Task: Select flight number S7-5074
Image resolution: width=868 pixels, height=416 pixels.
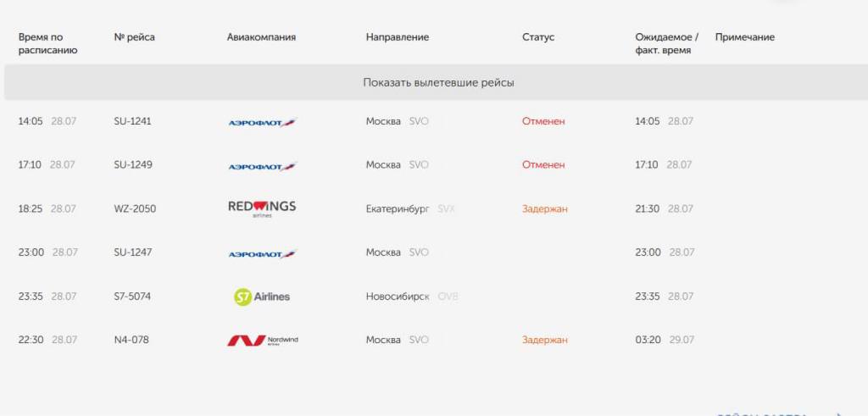Action: click(131, 296)
